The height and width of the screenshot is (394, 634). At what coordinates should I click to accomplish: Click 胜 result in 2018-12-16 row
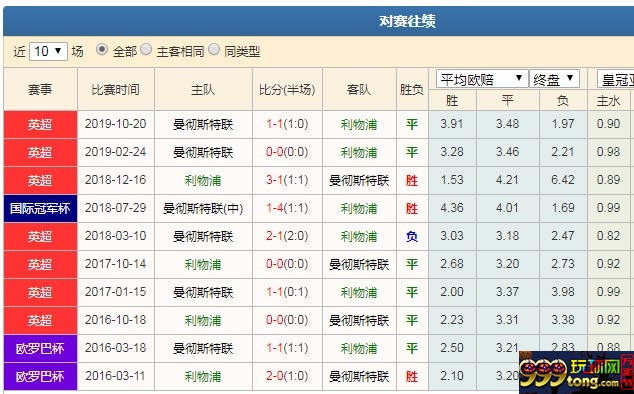click(412, 180)
